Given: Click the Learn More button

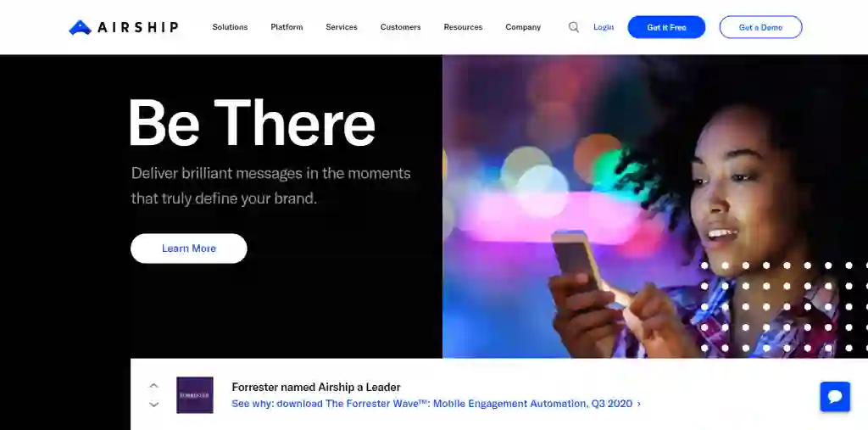Looking at the screenshot, I should click(x=189, y=249).
